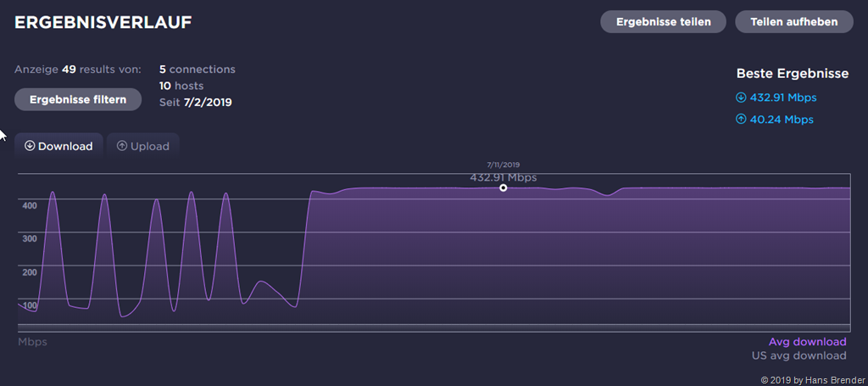
Task: Open the 432.91 Mbps best download result
Action: pyautogui.click(x=783, y=98)
